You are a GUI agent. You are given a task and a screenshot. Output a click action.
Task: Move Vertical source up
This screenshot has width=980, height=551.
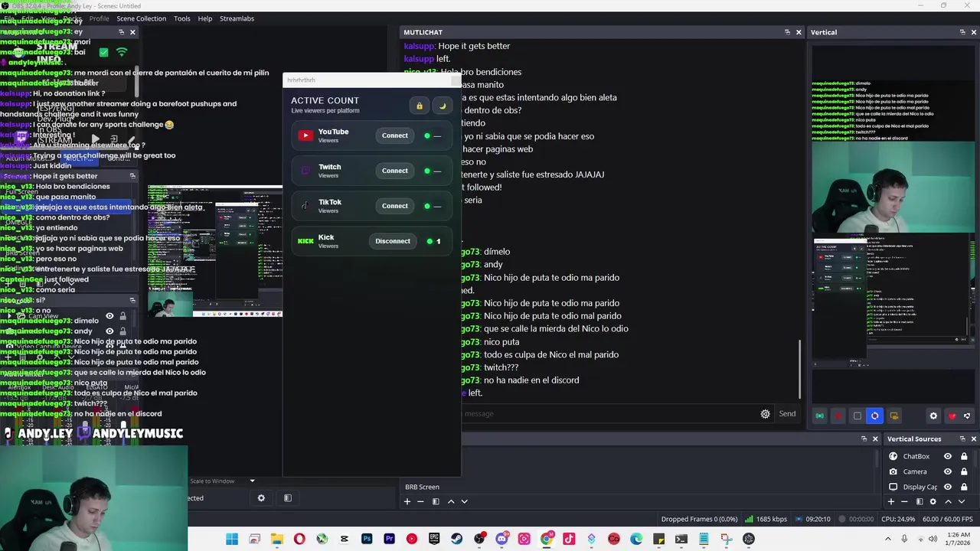[948, 501]
